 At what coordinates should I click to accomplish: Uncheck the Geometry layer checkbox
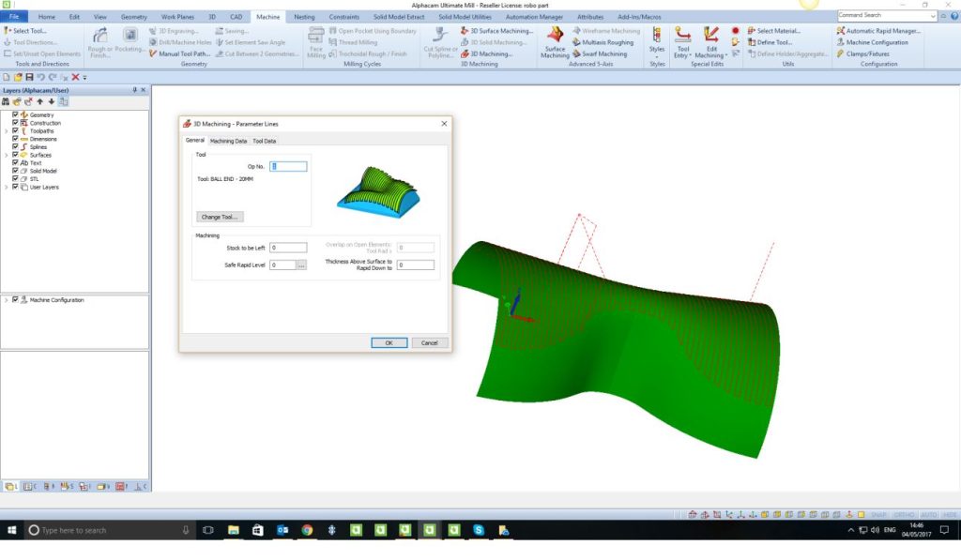pos(15,114)
